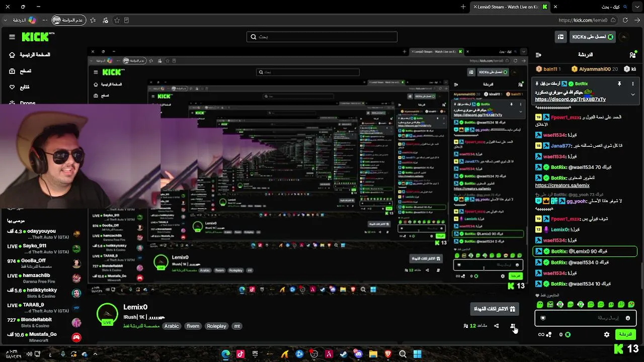Open the emoji picker in chat input
This screenshot has width=644, height=362.
pyautogui.click(x=627, y=318)
